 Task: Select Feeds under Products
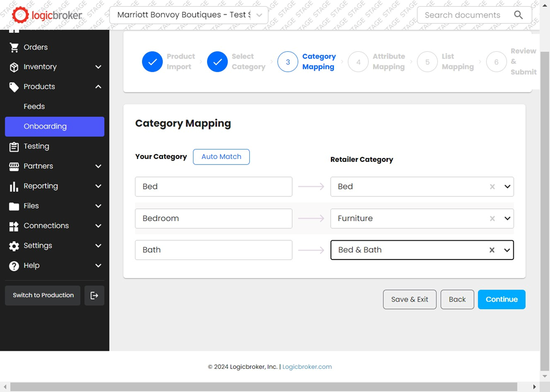[x=34, y=107]
